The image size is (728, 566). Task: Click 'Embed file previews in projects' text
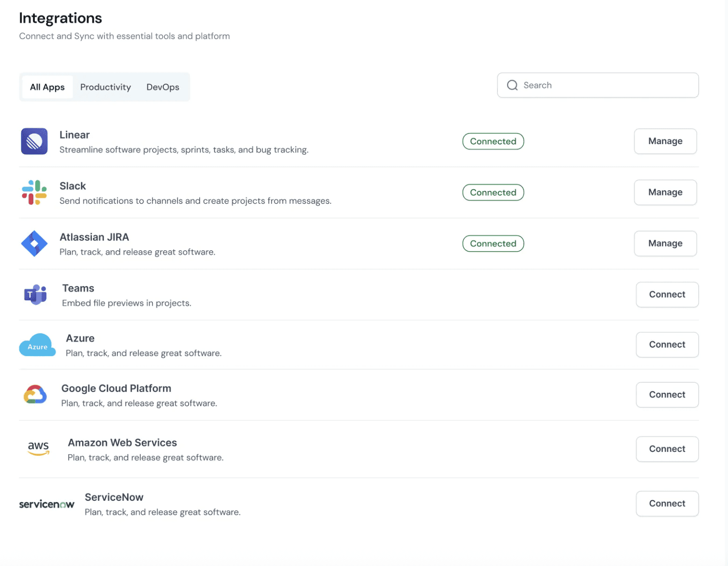tap(127, 303)
